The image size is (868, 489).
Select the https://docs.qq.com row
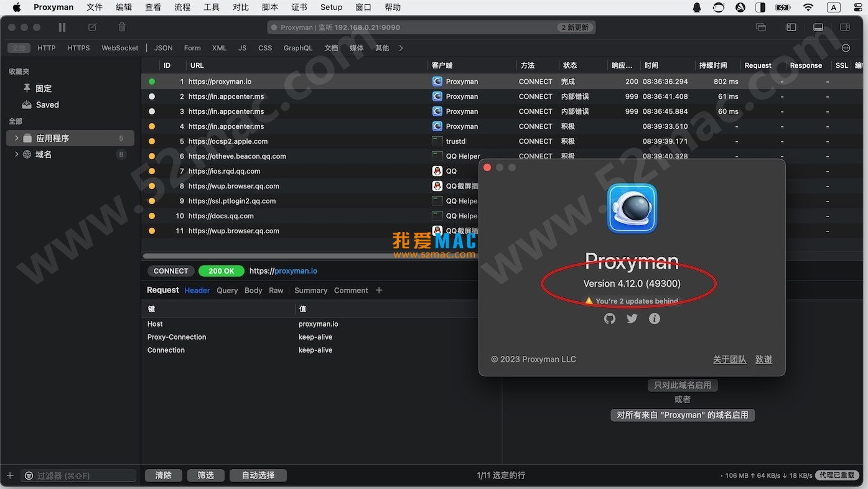311,216
